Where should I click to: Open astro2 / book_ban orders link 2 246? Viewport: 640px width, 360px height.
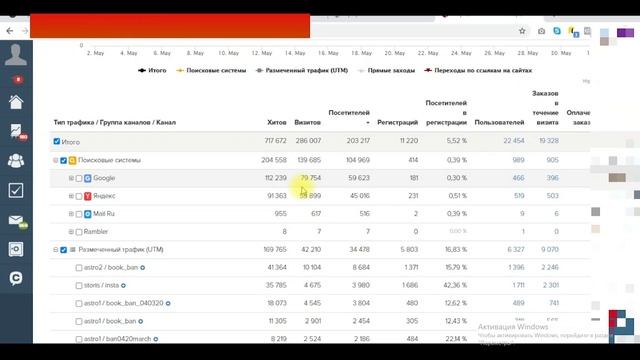pyautogui.click(x=549, y=267)
